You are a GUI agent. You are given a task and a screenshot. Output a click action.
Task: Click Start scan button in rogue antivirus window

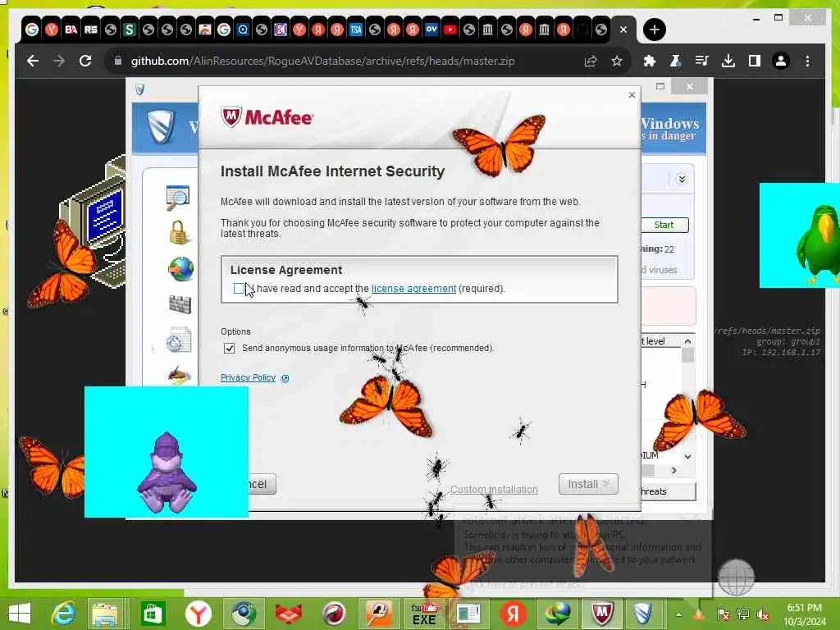pos(664,225)
